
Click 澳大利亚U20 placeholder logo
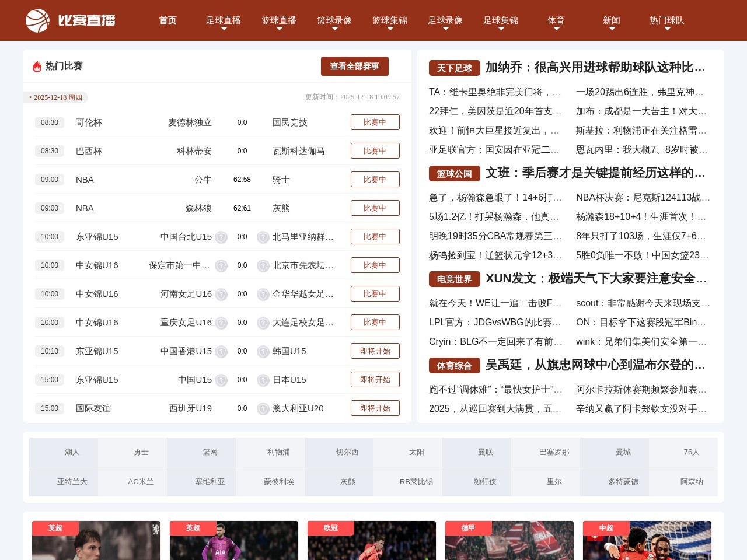click(263, 408)
